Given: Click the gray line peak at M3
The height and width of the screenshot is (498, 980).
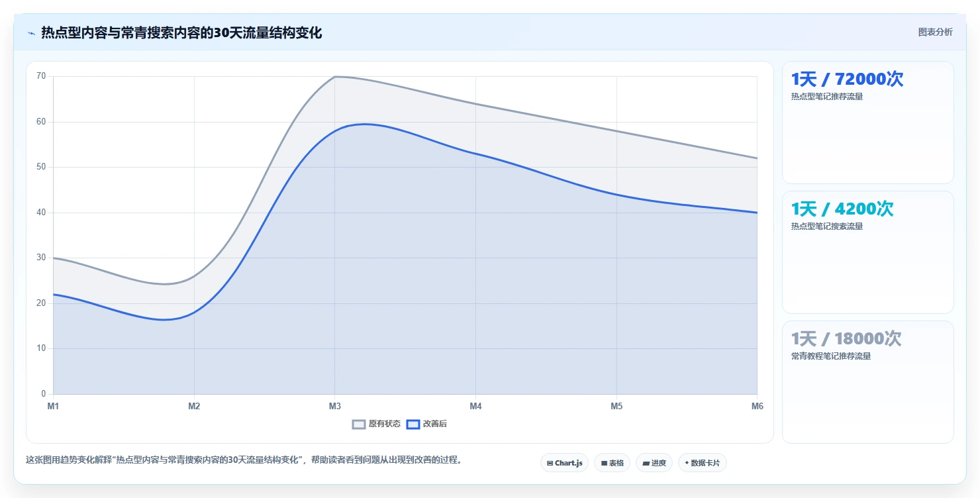Looking at the screenshot, I should click(335, 77).
